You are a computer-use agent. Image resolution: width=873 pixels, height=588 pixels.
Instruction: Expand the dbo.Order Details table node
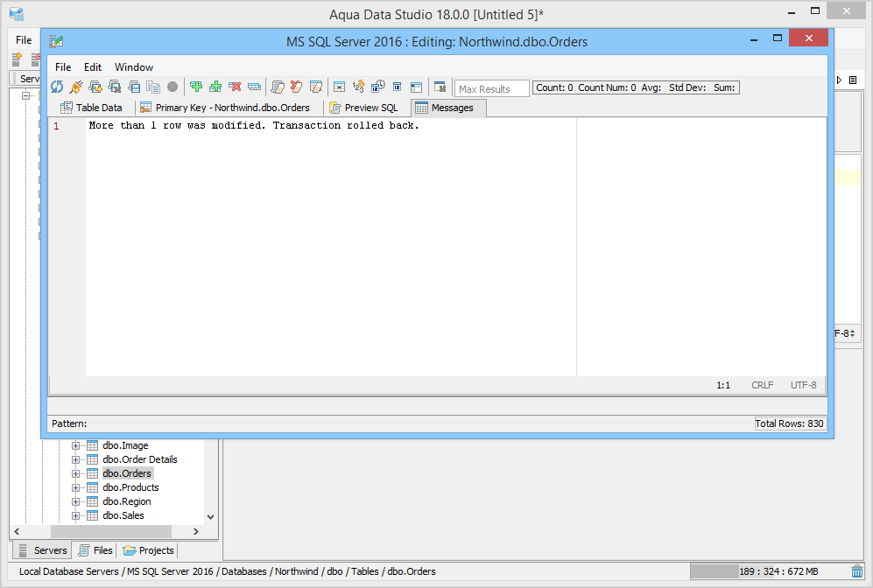pyautogui.click(x=75, y=459)
